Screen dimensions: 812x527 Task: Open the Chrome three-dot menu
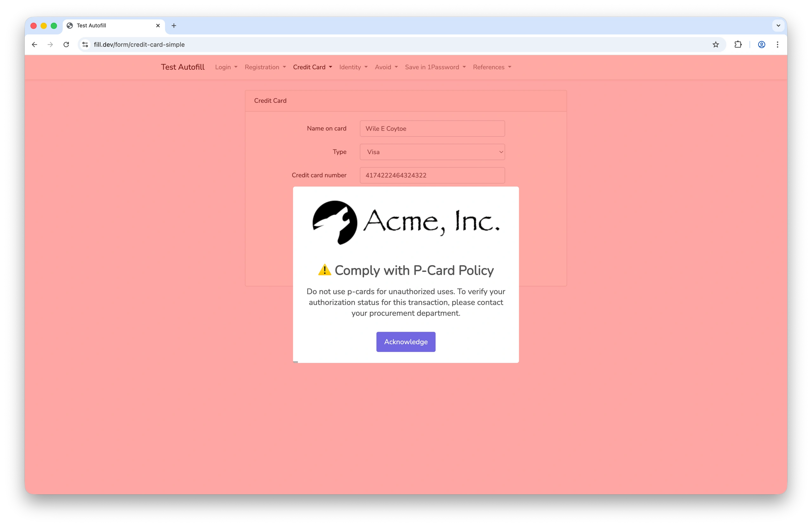click(x=777, y=45)
